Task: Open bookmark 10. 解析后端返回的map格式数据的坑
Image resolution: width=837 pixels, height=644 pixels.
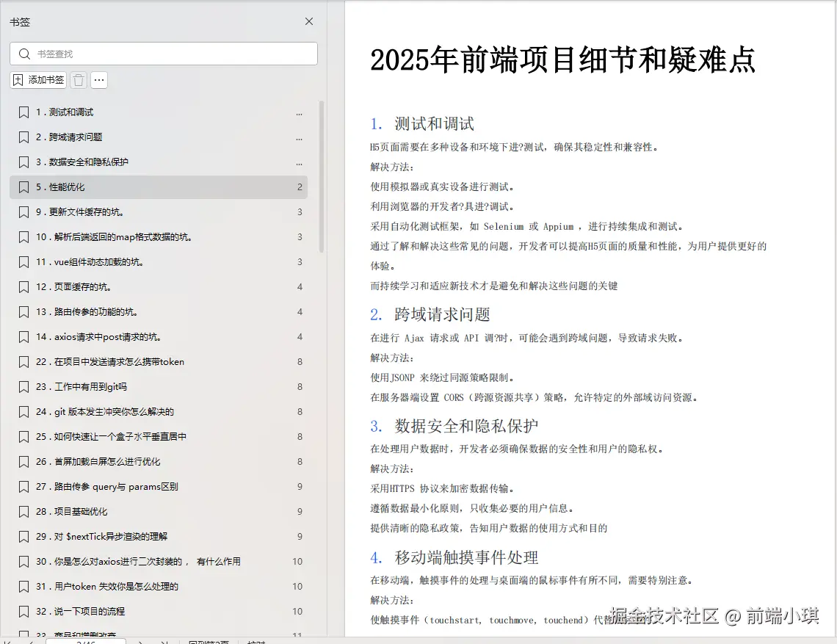Action: 159,237
